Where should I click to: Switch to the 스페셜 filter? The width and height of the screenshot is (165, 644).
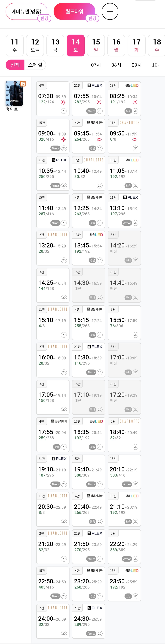[x=35, y=65]
